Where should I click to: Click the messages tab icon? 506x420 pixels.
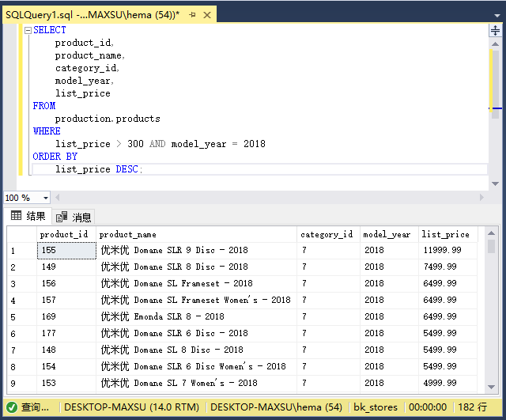[x=62, y=217]
